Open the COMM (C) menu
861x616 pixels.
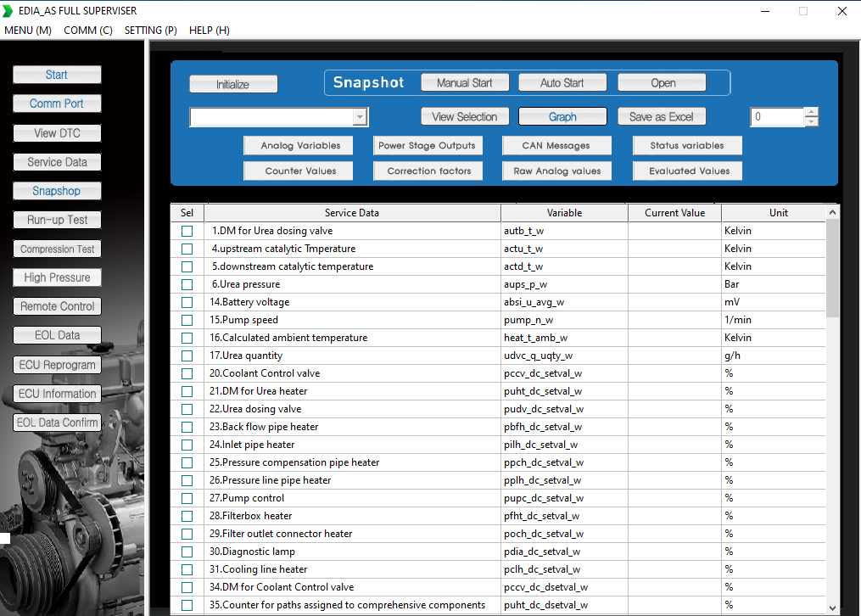pos(88,31)
